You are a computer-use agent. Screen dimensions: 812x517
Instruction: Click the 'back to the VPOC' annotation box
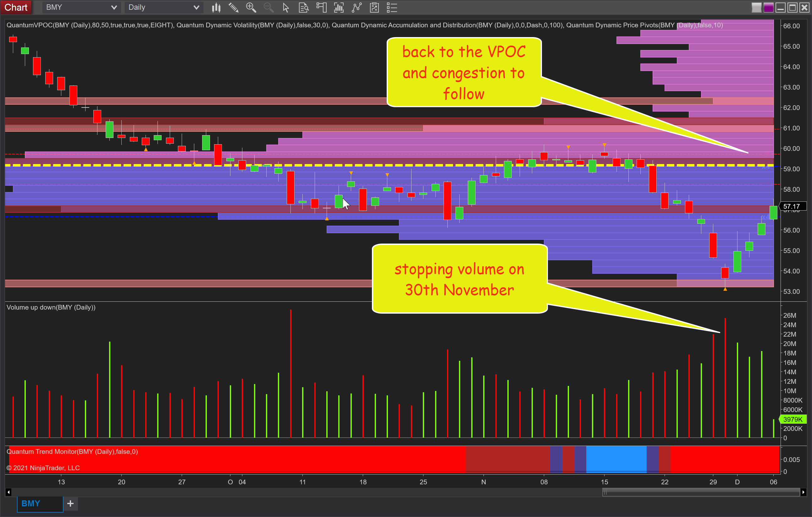click(464, 73)
